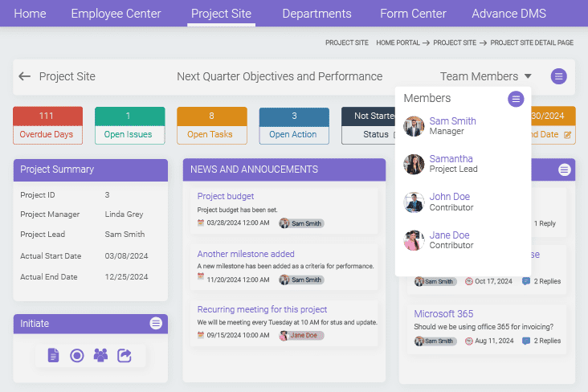The width and height of the screenshot is (588, 392).
Task: Open the menu icon in Members popup
Action: pyautogui.click(x=516, y=99)
